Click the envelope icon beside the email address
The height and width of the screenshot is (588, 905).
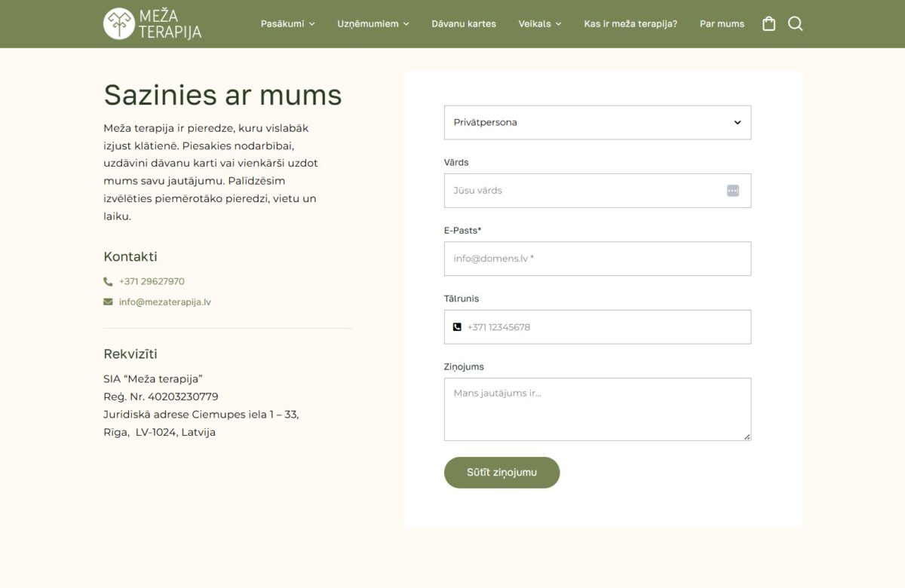(x=108, y=302)
